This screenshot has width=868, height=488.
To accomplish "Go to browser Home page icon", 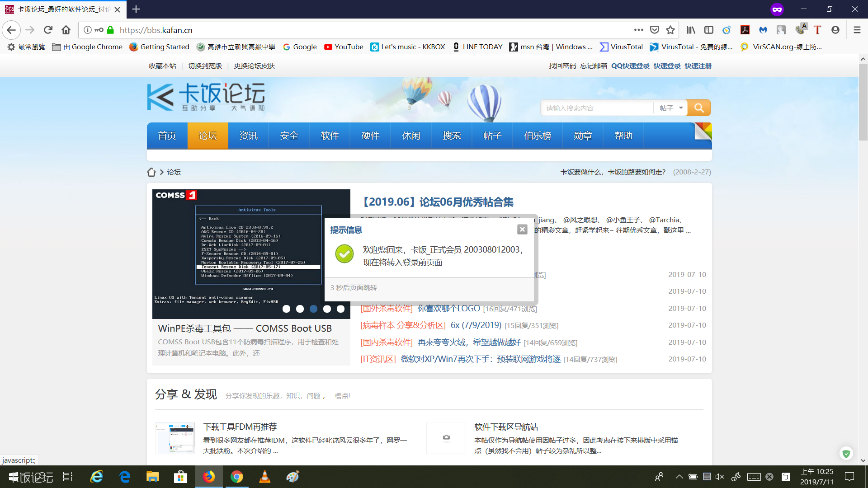I will pos(66,30).
